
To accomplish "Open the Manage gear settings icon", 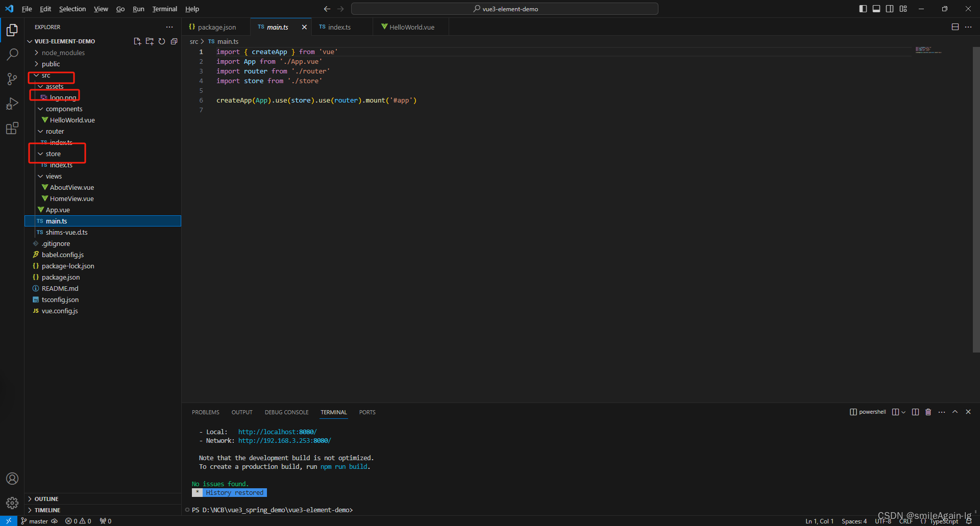I will tap(12, 503).
